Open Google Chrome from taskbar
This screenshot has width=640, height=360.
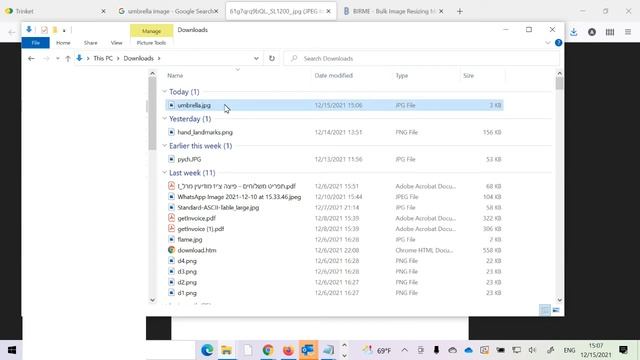click(268, 350)
